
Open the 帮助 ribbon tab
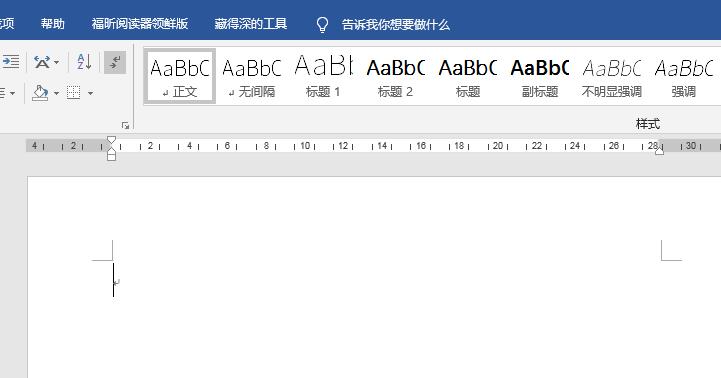tap(52, 24)
